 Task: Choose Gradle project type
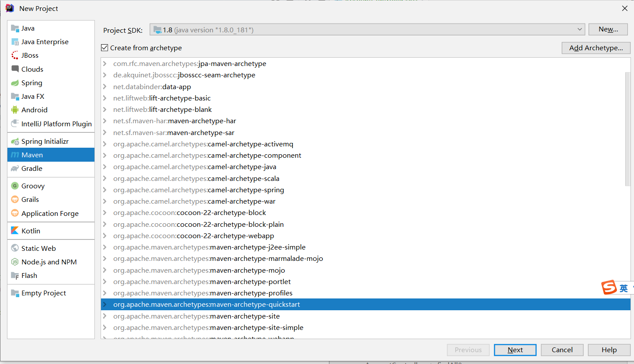pyautogui.click(x=51, y=169)
